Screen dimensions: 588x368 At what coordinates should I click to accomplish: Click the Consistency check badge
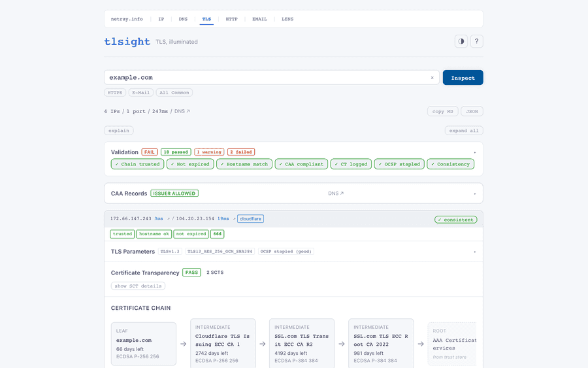coord(450,164)
